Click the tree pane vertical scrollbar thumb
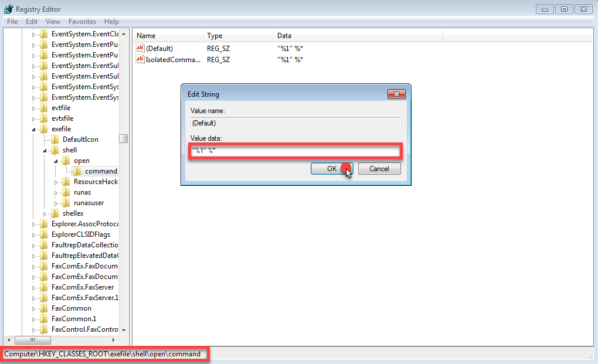The width and height of the screenshot is (598, 364). [123, 139]
